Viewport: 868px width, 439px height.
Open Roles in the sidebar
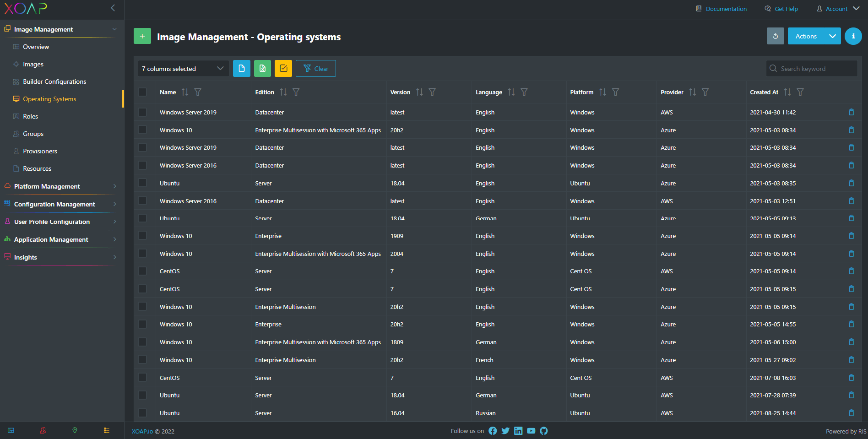30,116
